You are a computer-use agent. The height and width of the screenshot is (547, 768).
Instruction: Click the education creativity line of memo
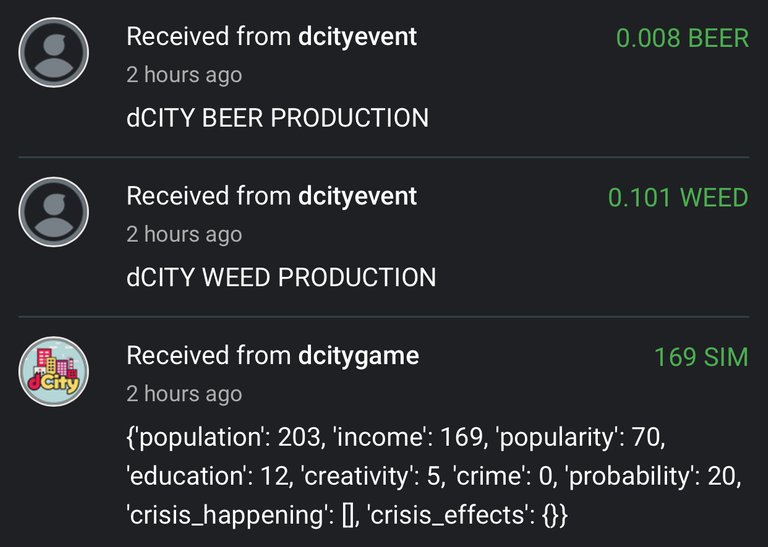(433, 476)
